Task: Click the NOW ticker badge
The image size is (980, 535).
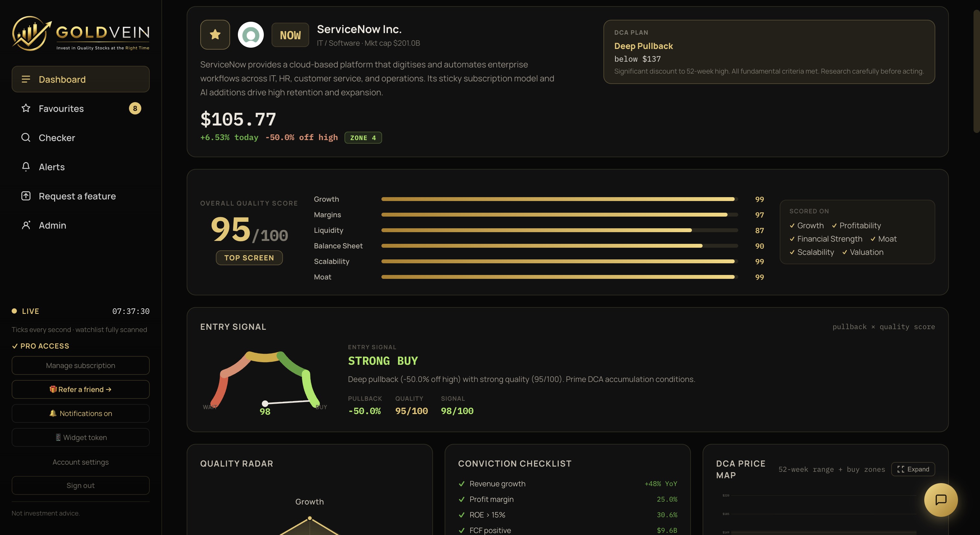Action: tap(290, 35)
